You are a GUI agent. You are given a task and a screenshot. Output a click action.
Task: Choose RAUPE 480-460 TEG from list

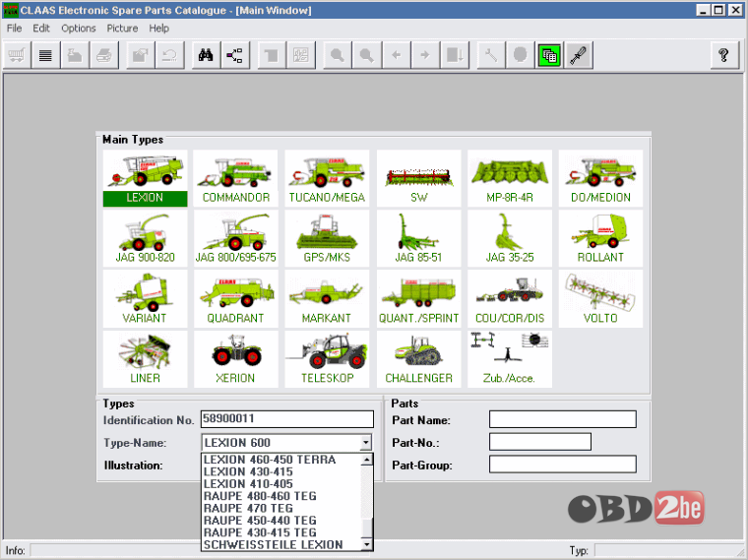pos(280,496)
